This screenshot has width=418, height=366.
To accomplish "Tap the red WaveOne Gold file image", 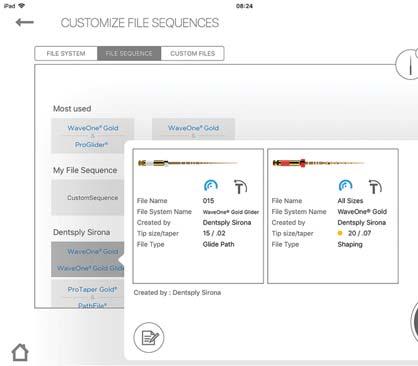I will coord(318,163).
